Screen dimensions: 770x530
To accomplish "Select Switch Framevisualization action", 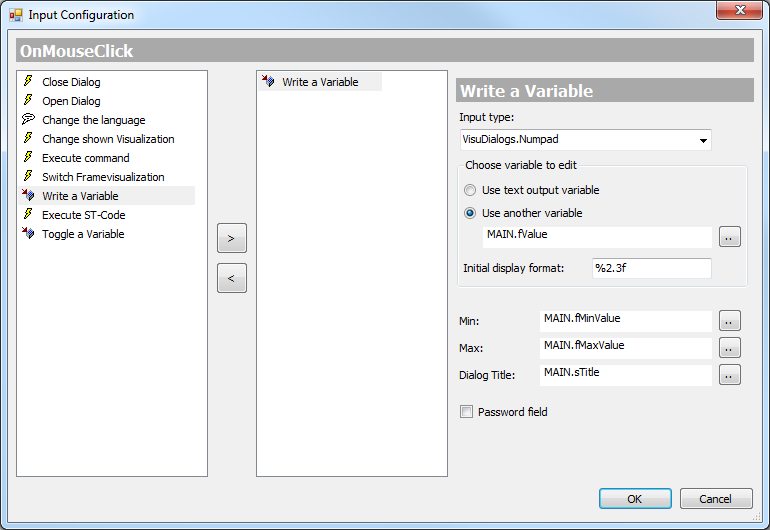I will pos(103,177).
